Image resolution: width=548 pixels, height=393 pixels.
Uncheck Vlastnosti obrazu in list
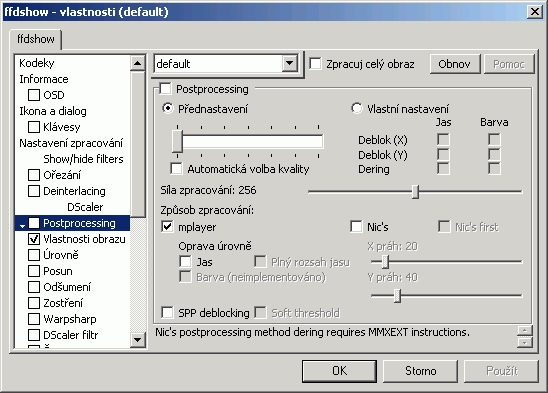pos(34,239)
